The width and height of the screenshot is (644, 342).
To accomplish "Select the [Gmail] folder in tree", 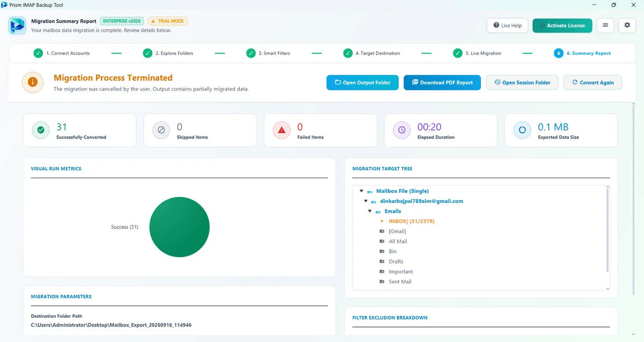I will tap(397, 231).
